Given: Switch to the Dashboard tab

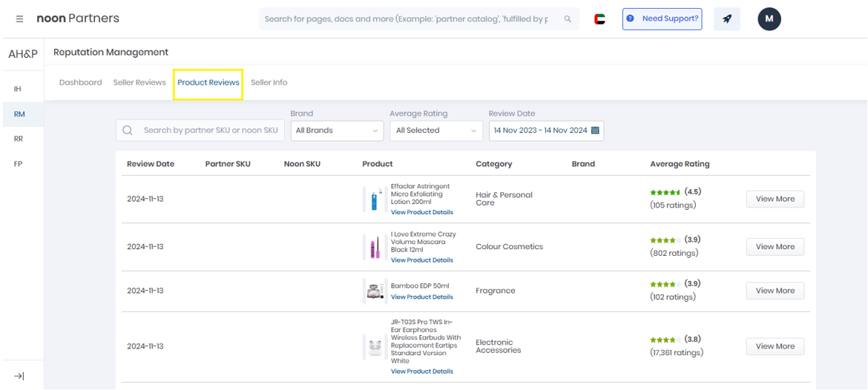Looking at the screenshot, I should pos(81,82).
